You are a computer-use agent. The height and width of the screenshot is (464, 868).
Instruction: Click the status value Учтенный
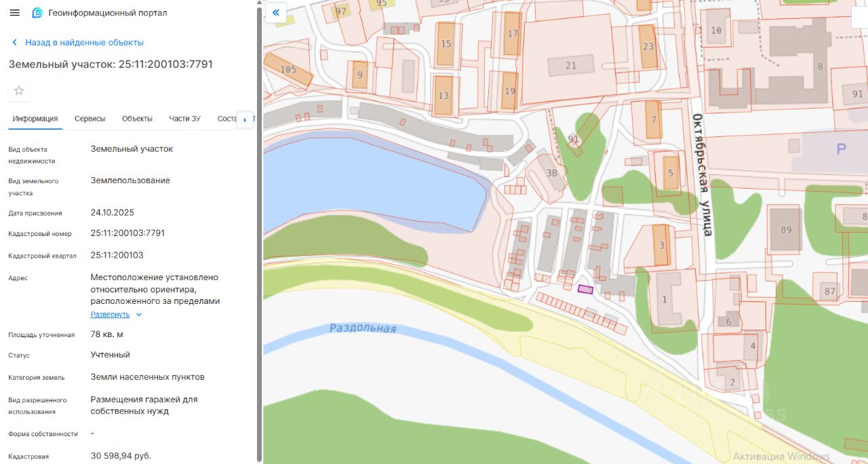tap(111, 355)
